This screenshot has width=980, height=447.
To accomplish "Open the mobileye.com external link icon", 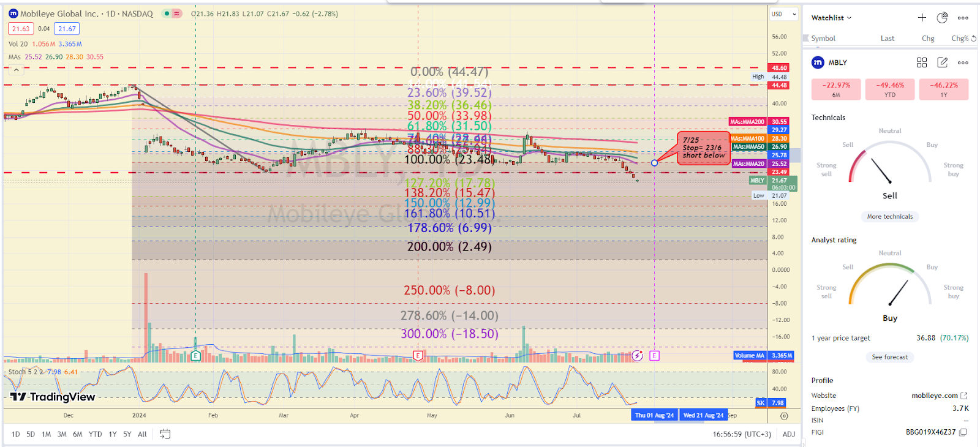I will (964, 396).
